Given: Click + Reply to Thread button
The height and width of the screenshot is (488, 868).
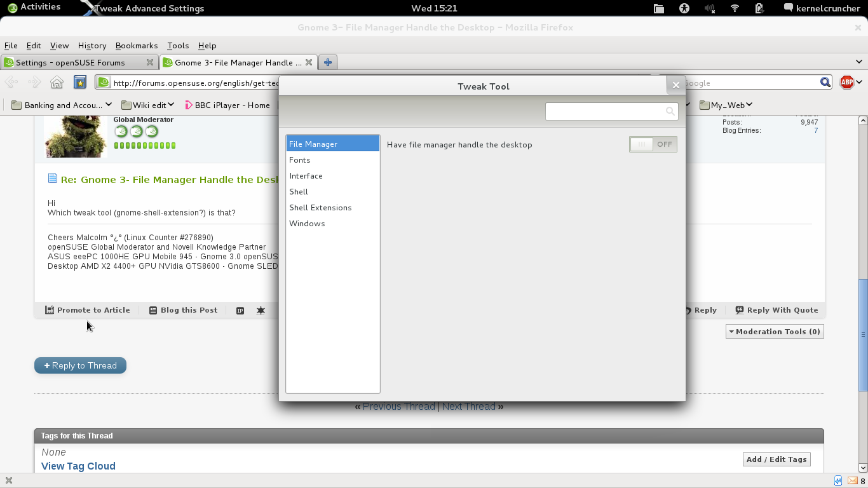Looking at the screenshot, I should point(80,365).
